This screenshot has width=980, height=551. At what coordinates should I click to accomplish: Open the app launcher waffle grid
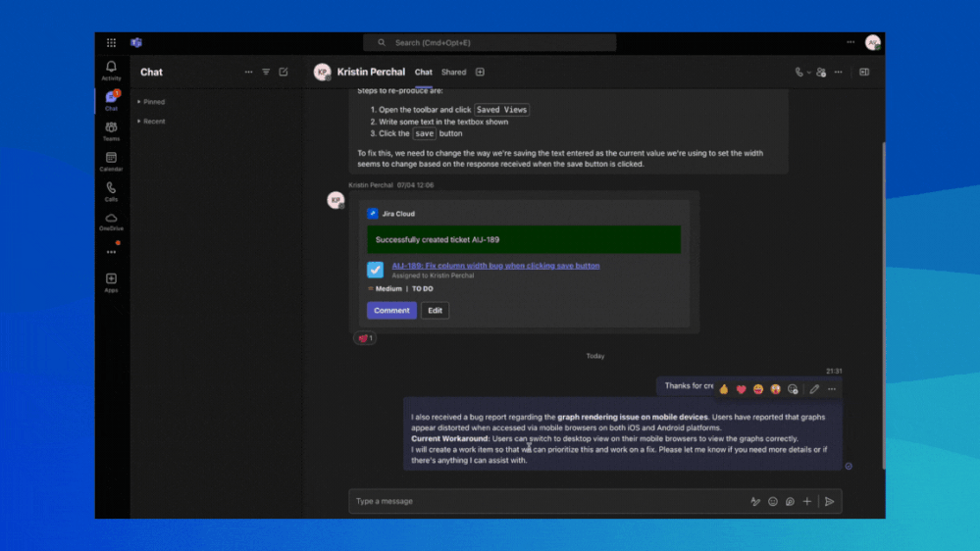111,42
